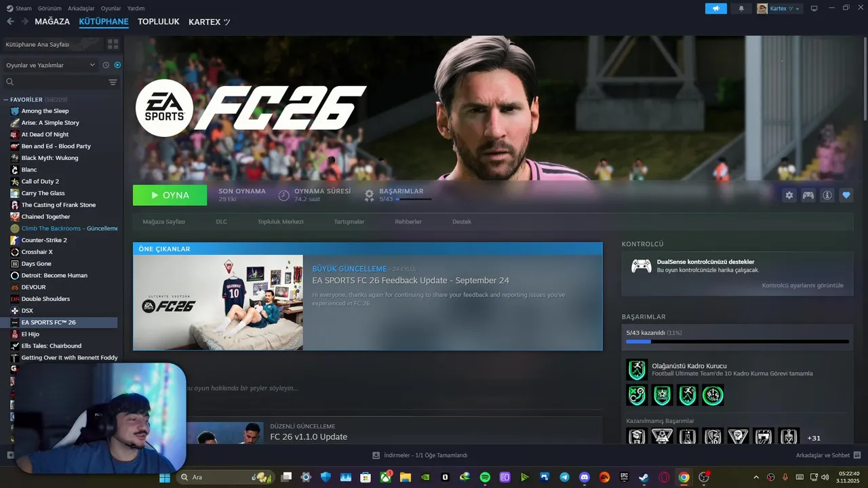Open Arkadaşlar menu
The height and width of the screenshot is (488, 868).
pyautogui.click(x=81, y=8)
